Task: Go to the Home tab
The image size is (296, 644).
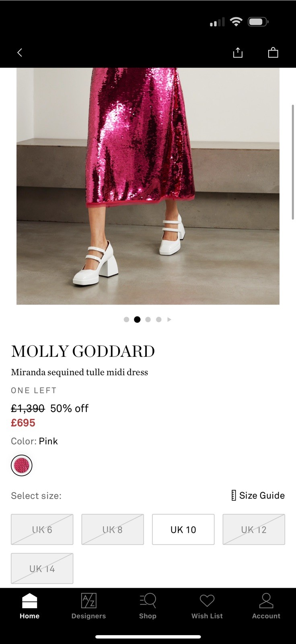Action: click(30, 606)
